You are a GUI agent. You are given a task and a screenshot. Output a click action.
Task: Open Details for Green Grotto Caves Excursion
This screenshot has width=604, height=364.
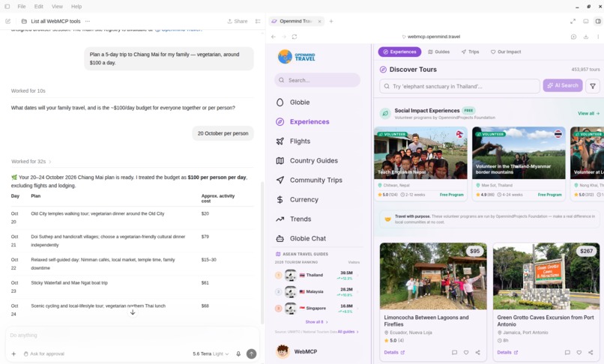pyautogui.click(x=507, y=353)
